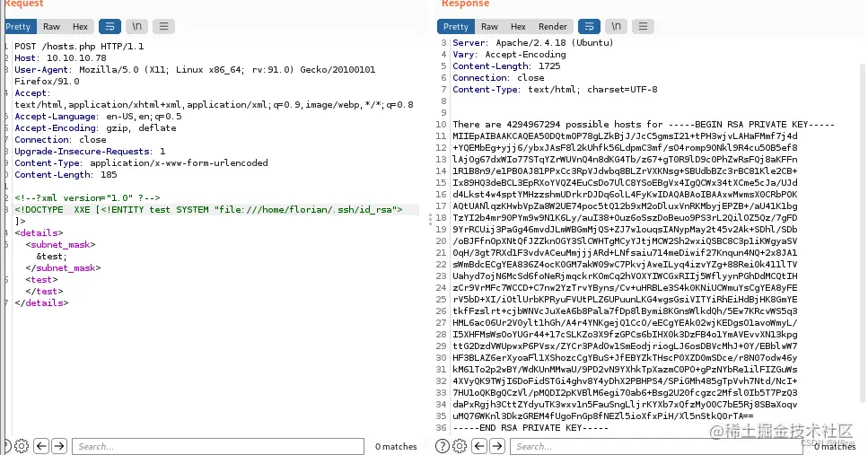Go to next match in Response search
This screenshot has width=868, height=455.
point(497,446)
